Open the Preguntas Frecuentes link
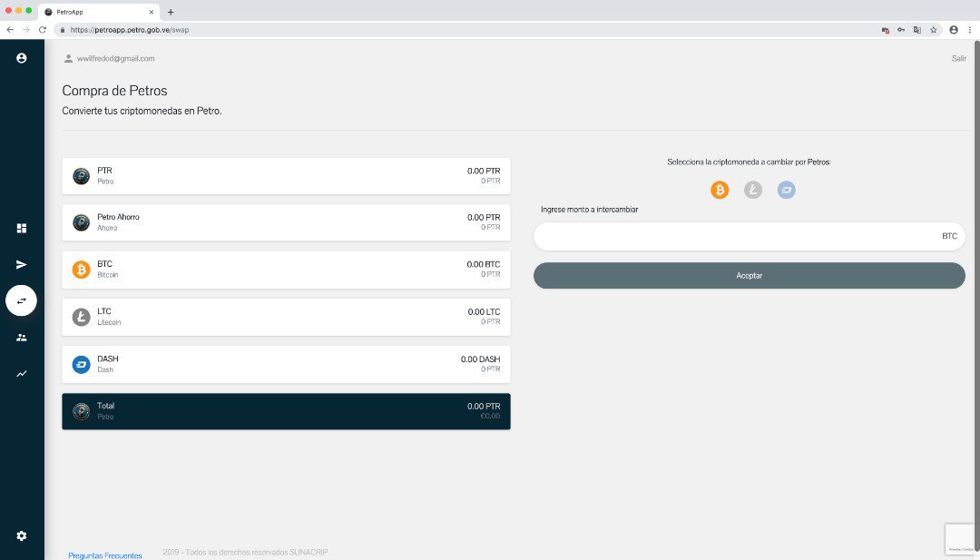Image resolution: width=980 pixels, height=560 pixels. [x=105, y=555]
